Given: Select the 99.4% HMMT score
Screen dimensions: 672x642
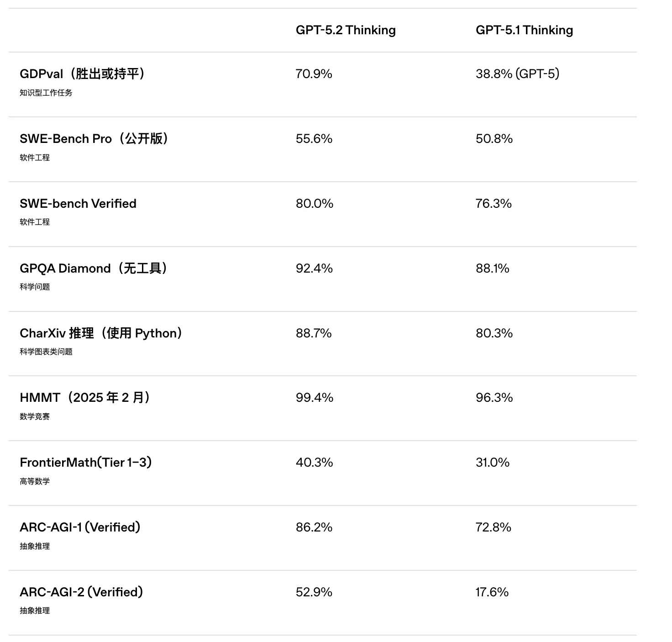Looking at the screenshot, I should 315,398.
